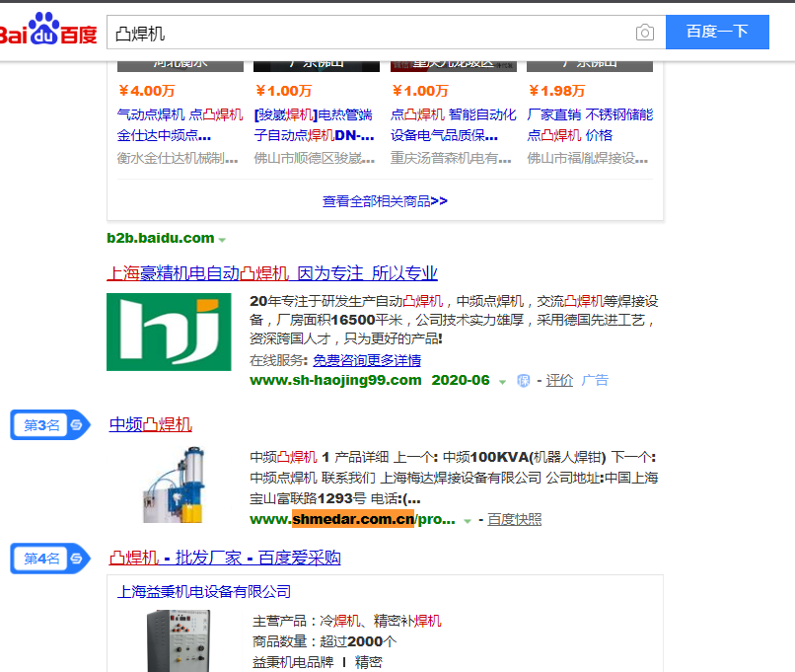This screenshot has height=672, width=795.
Task: Click the green hj logo thumbnail
Action: pyautogui.click(x=169, y=332)
